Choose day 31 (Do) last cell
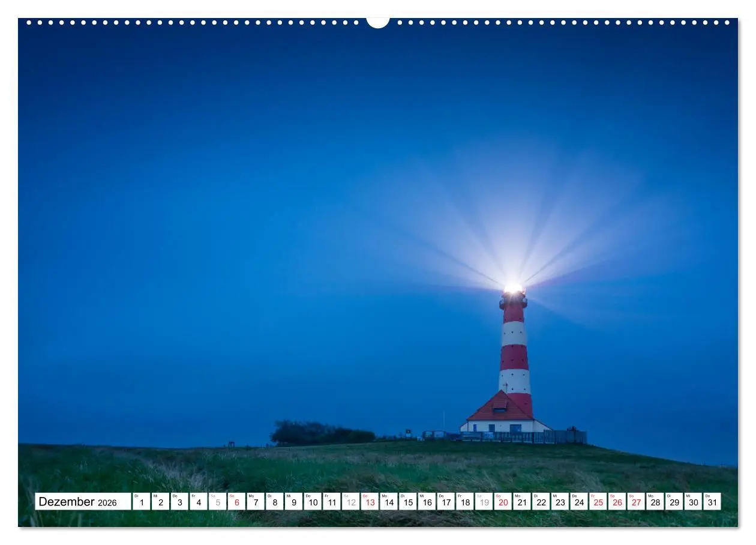 [x=712, y=502]
